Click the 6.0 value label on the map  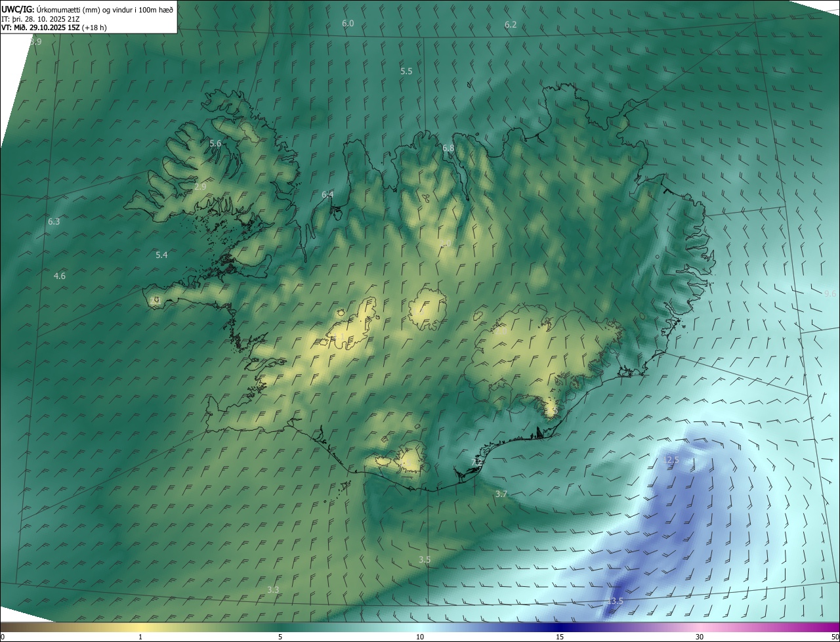point(348,24)
